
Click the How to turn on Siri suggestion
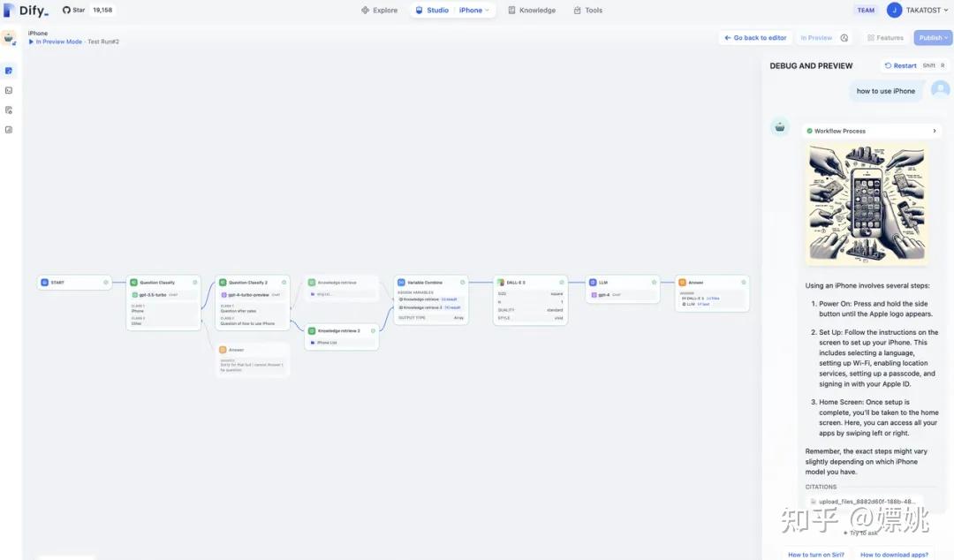814,554
